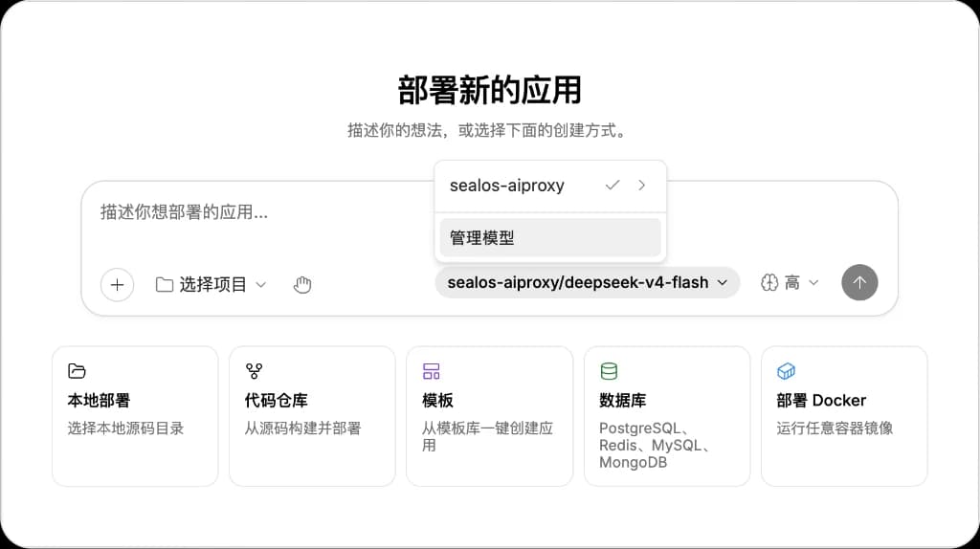
Task: Expand sealos-aiproxy submenu arrow
Action: [x=642, y=185]
